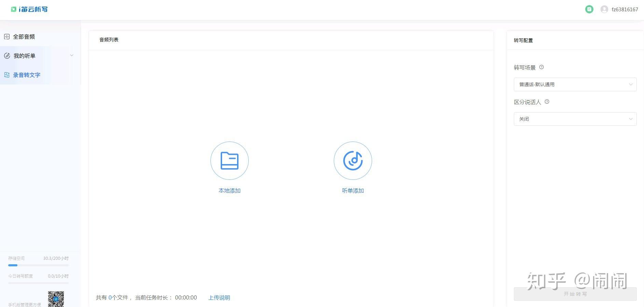Click the 听单添加 label
Viewport: 644px width, 307px height.
[x=353, y=191]
